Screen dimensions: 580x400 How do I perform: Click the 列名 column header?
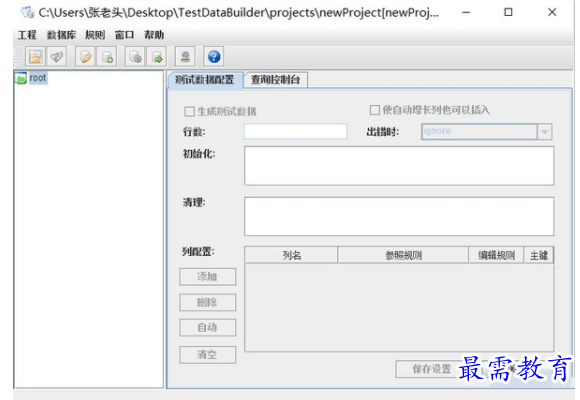pyautogui.click(x=291, y=255)
